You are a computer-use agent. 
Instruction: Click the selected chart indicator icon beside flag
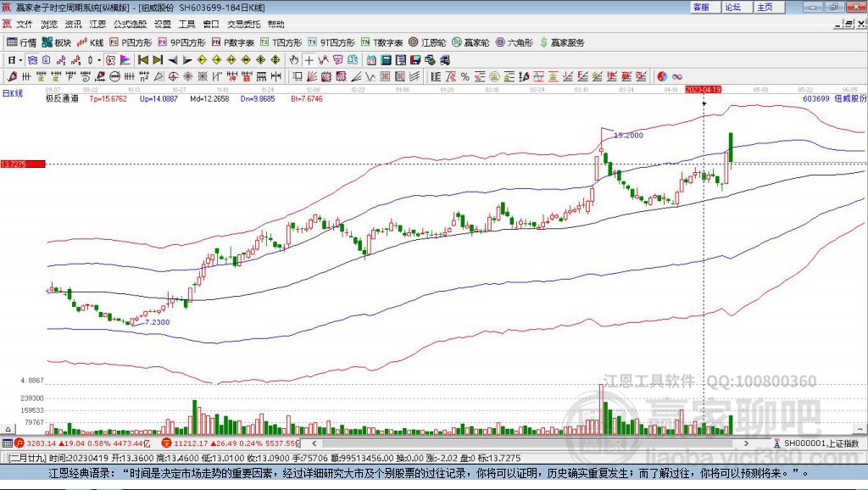111,60
